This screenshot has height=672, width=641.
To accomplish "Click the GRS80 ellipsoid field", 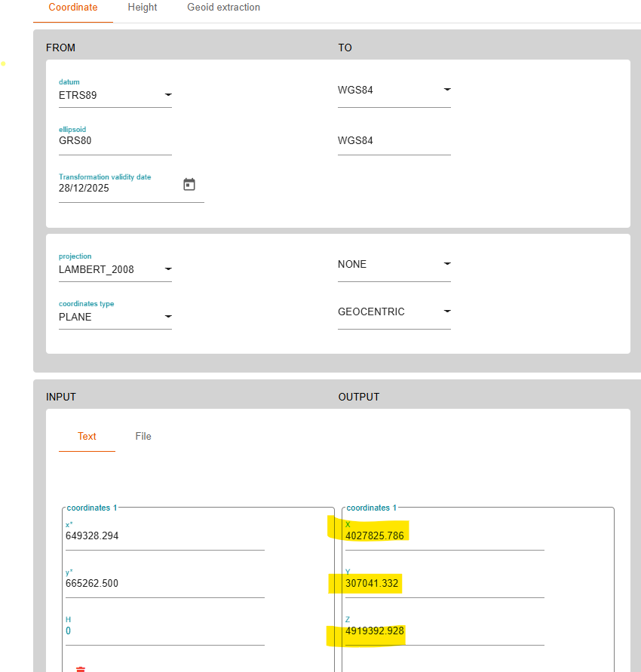I will pyautogui.click(x=115, y=141).
